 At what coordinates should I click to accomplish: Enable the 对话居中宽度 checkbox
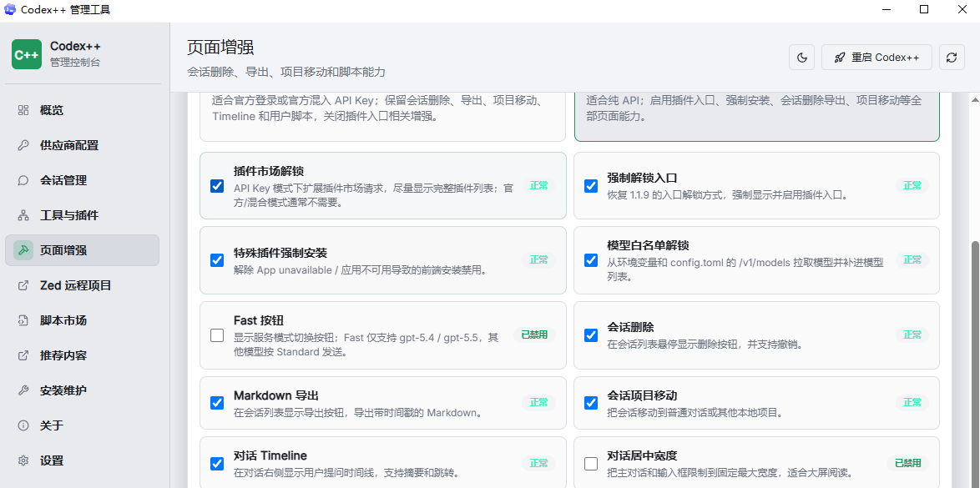click(x=591, y=464)
